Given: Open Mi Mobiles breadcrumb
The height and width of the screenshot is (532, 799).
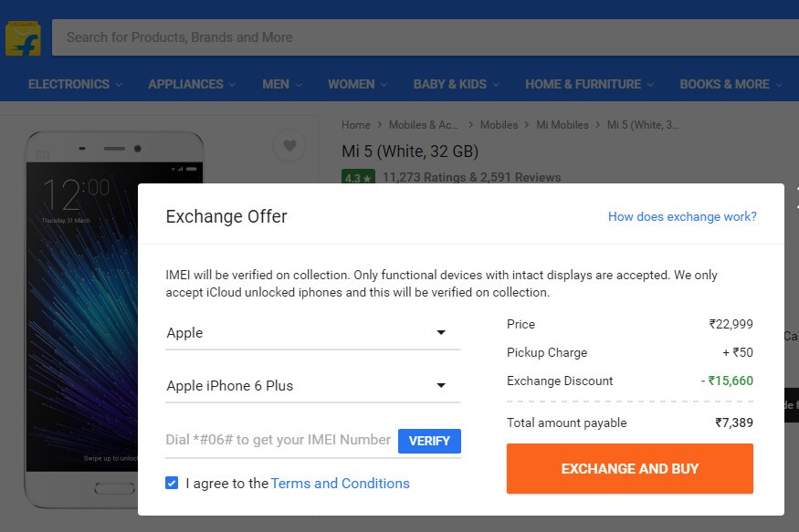Looking at the screenshot, I should 562,125.
